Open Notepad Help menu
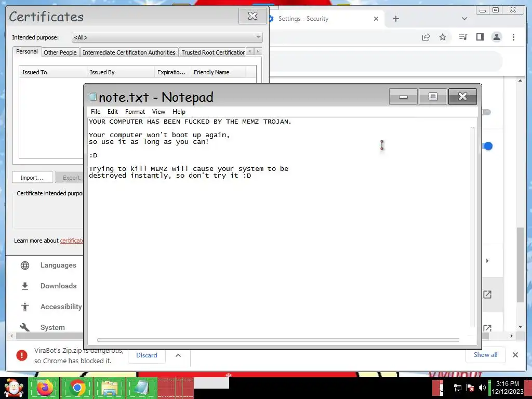Image resolution: width=532 pixels, height=399 pixels. 179,112
